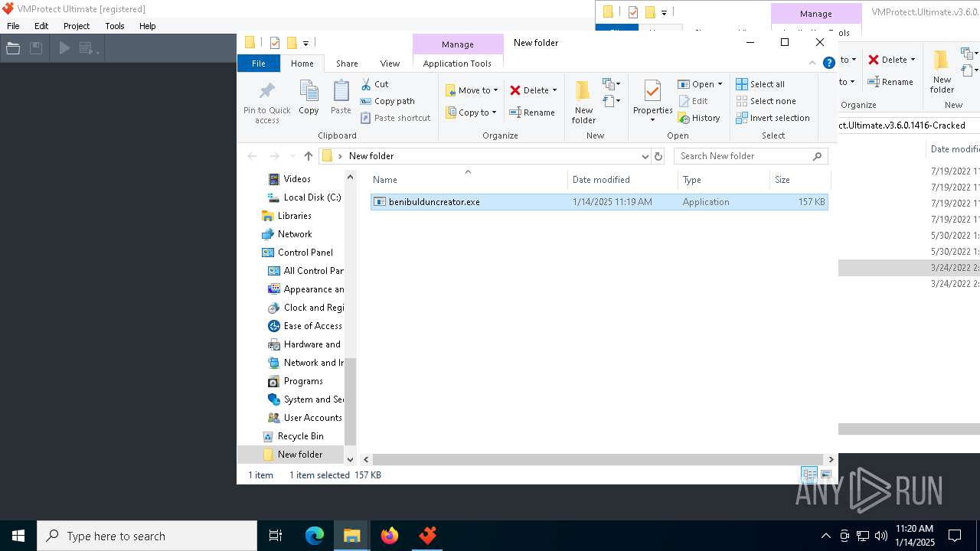The image size is (980, 551).
Task: Click the New folder ribbon icon in front window
Action: pos(583,91)
